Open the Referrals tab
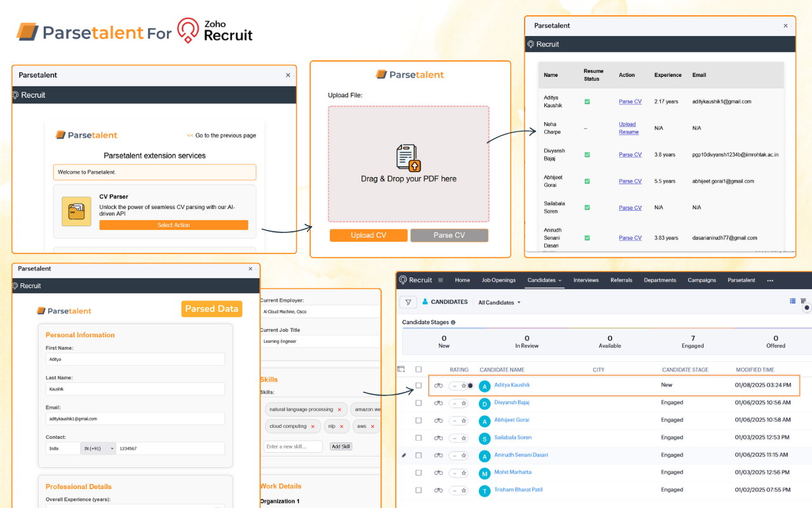Screen dimensions: 812x508 (x=621, y=280)
